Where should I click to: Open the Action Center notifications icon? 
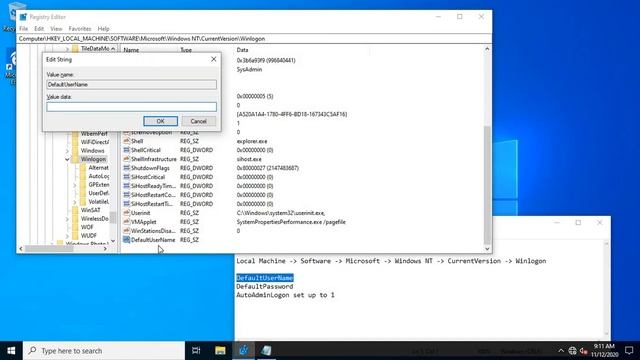[x=629, y=351]
